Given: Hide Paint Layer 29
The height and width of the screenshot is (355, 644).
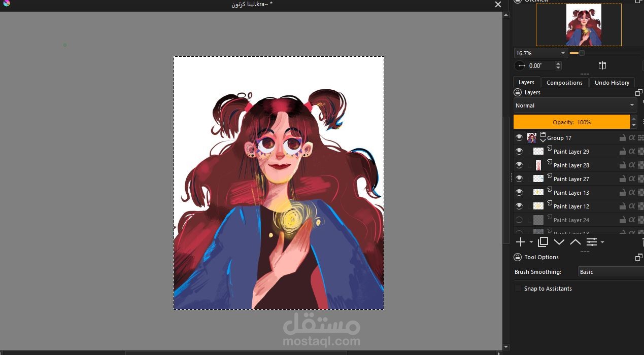Looking at the screenshot, I should click(519, 152).
